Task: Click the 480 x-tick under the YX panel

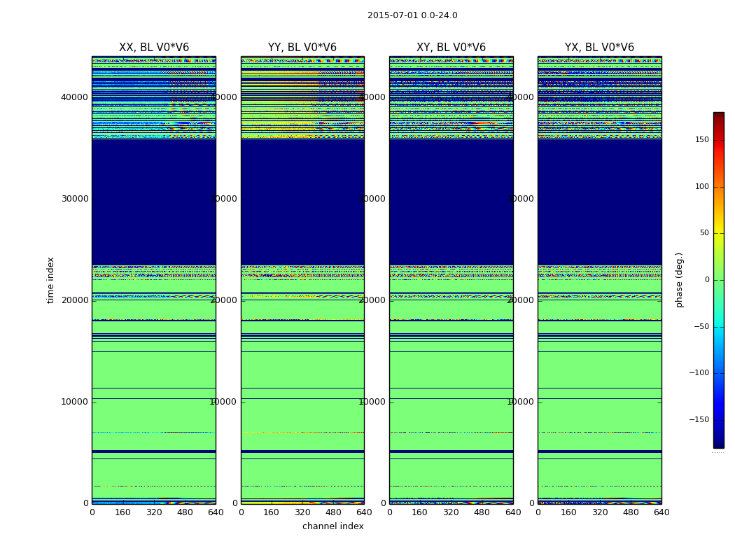Action: [x=631, y=512]
